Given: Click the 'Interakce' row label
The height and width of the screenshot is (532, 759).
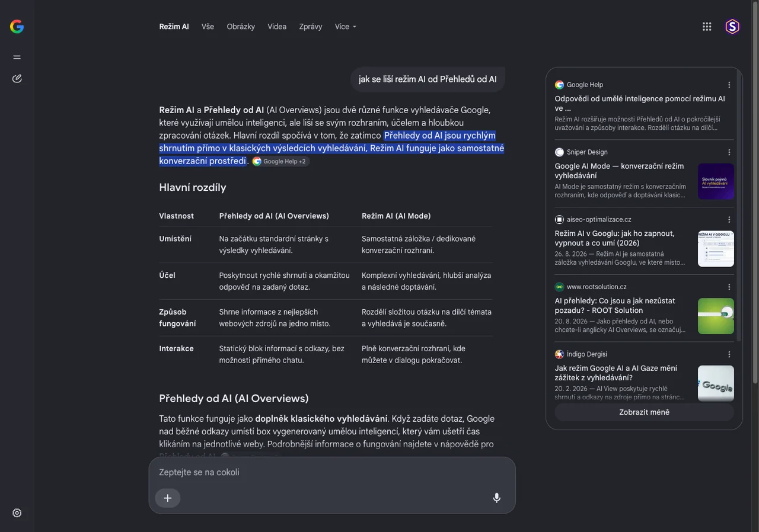Looking at the screenshot, I should (x=176, y=348).
